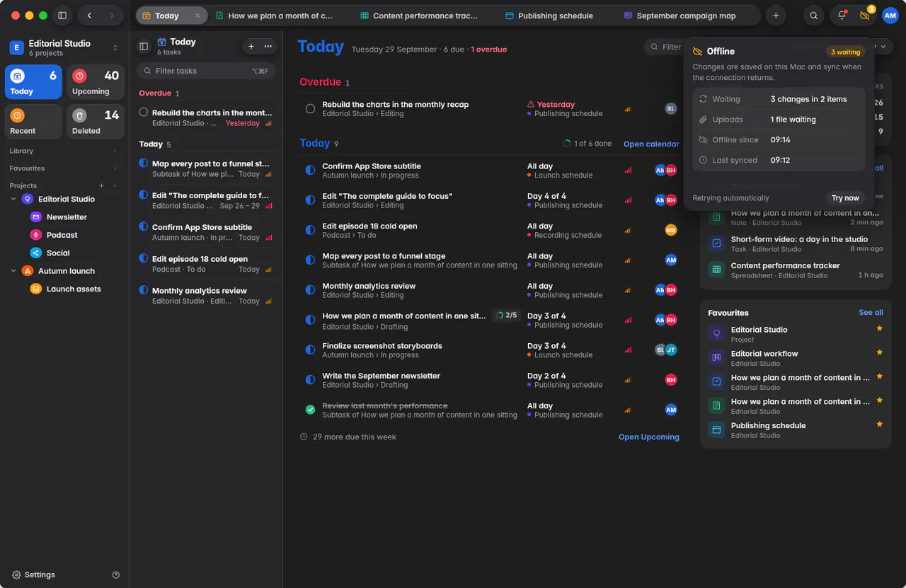The image size is (906, 588).
Task: Click the offline sync status icon
Action: (865, 16)
